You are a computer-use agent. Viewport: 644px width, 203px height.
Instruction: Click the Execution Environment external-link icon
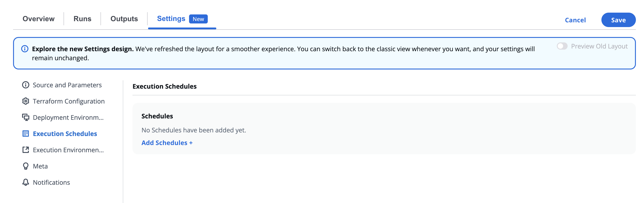click(25, 150)
